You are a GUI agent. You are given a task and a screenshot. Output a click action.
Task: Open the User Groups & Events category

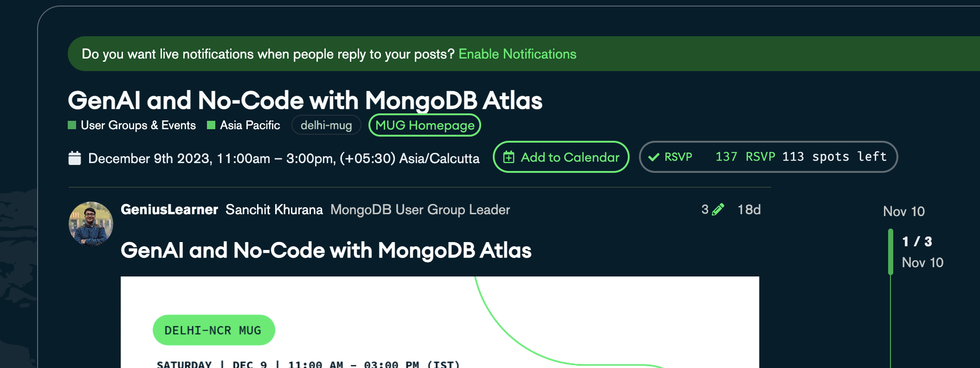click(x=138, y=125)
